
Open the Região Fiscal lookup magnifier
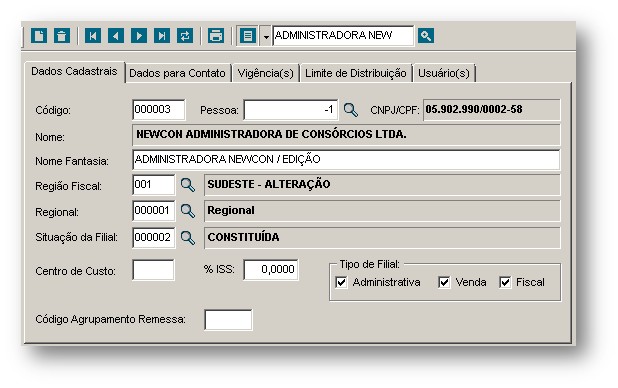pyautogui.click(x=188, y=185)
